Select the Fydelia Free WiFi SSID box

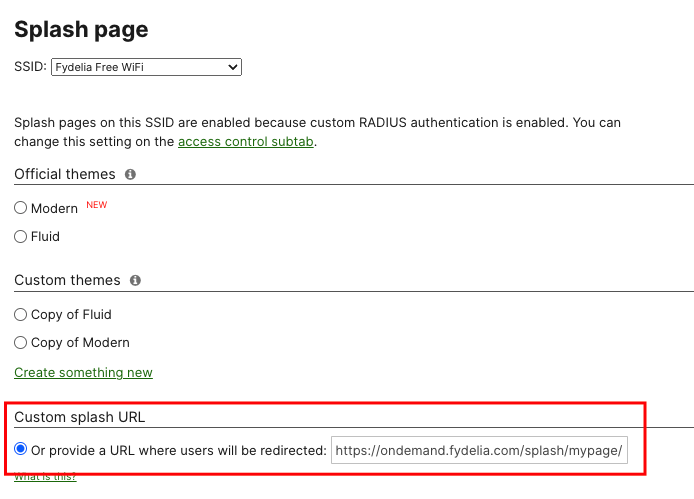point(147,67)
